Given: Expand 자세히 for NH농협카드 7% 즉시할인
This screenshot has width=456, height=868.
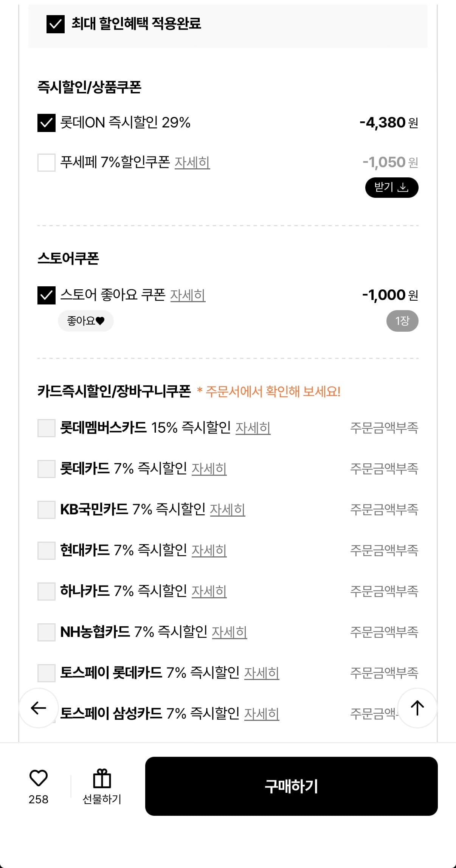Looking at the screenshot, I should pos(230,632).
